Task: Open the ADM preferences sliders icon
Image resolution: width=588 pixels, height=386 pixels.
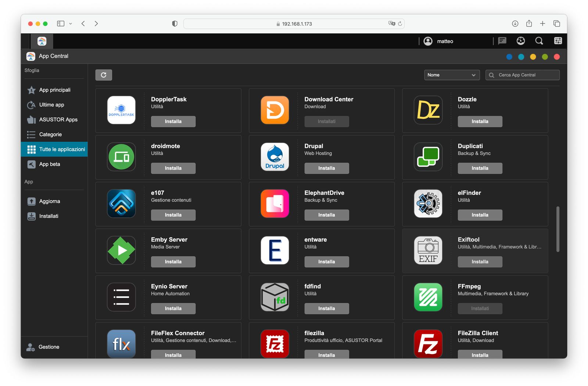Action: pos(558,41)
